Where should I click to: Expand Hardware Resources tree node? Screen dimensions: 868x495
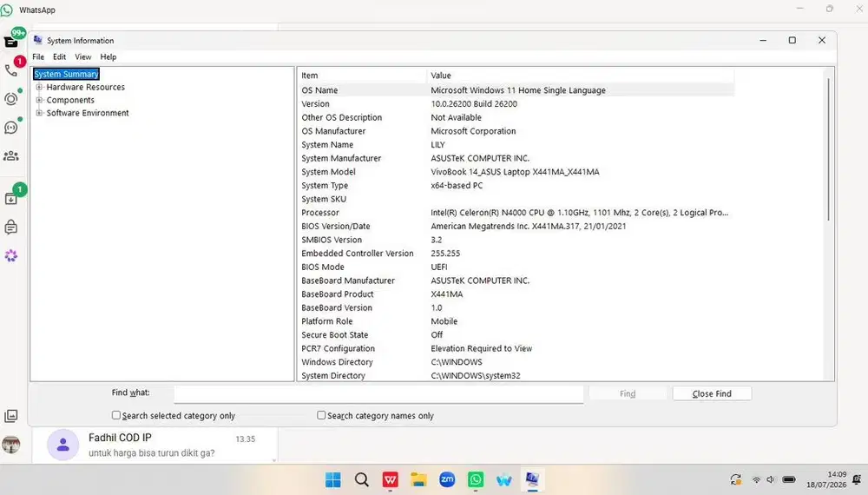[x=39, y=87]
